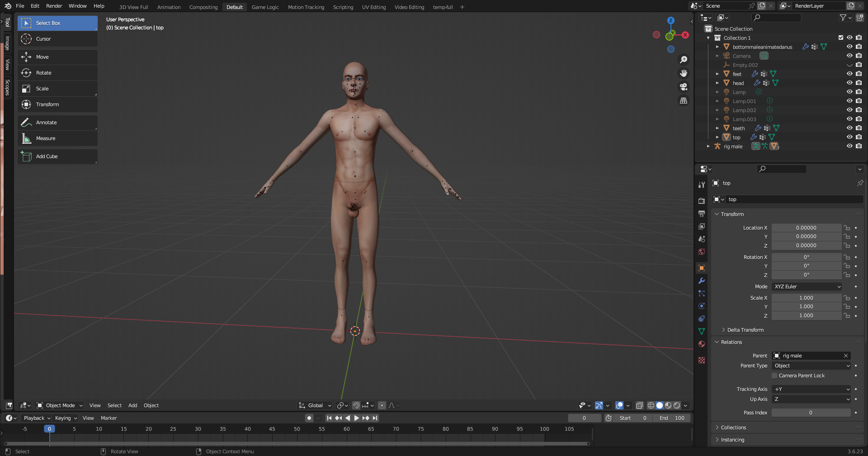This screenshot has height=456, width=868.
Task: Open Tool properties tab
Action: (x=702, y=184)
